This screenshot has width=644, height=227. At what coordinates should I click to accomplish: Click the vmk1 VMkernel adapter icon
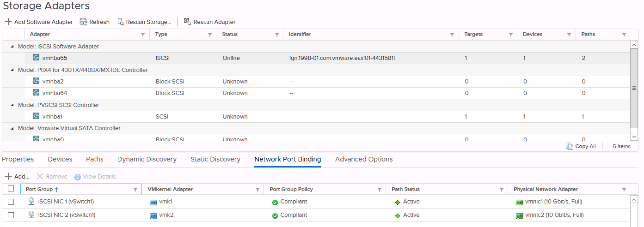(153, 202)
